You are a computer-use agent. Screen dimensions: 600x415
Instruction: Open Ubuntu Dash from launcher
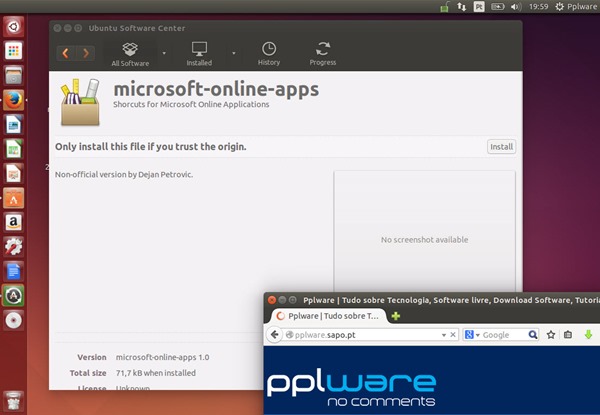13,27
